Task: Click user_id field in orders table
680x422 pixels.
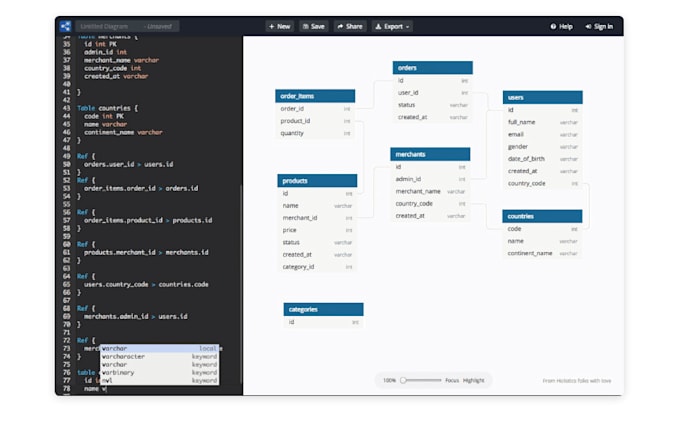Action: pos(432,93)
